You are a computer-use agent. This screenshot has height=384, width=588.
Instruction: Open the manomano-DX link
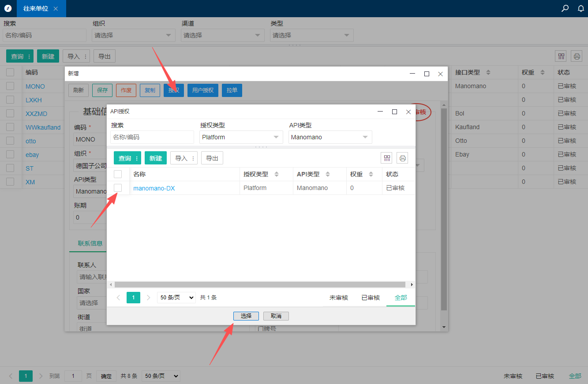(154, 188)
